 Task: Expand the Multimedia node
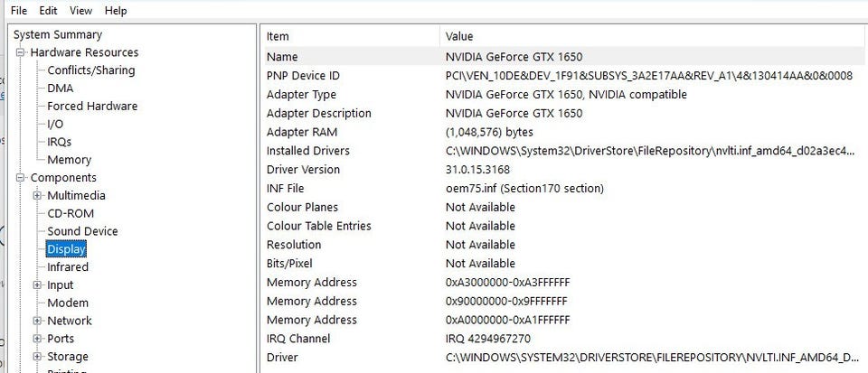(37, 196)
